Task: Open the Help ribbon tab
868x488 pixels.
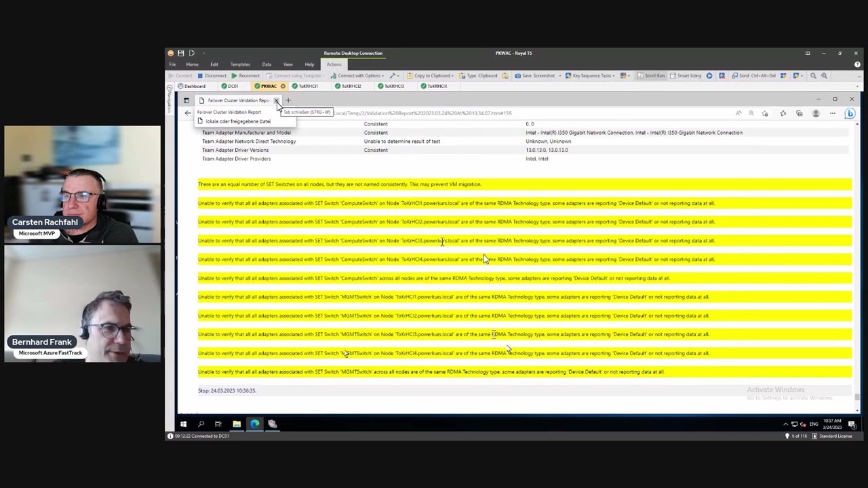Action: [309, 64]
